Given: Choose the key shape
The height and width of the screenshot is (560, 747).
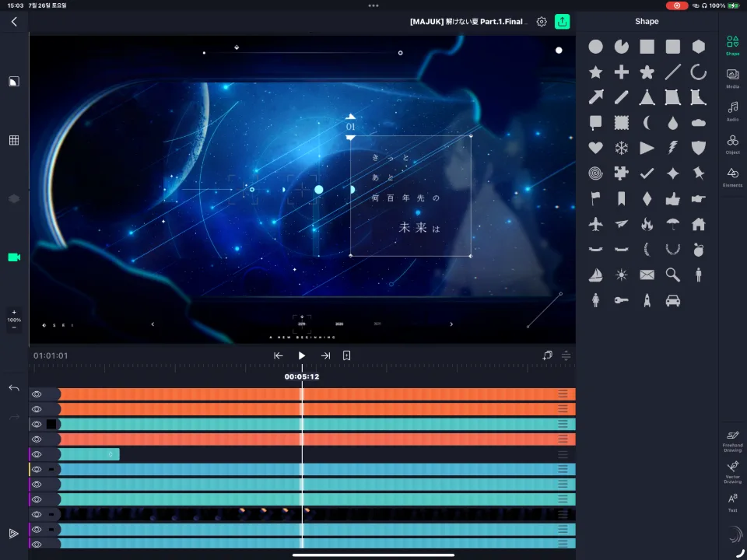Looking at the screenshot, I should 621,300.
